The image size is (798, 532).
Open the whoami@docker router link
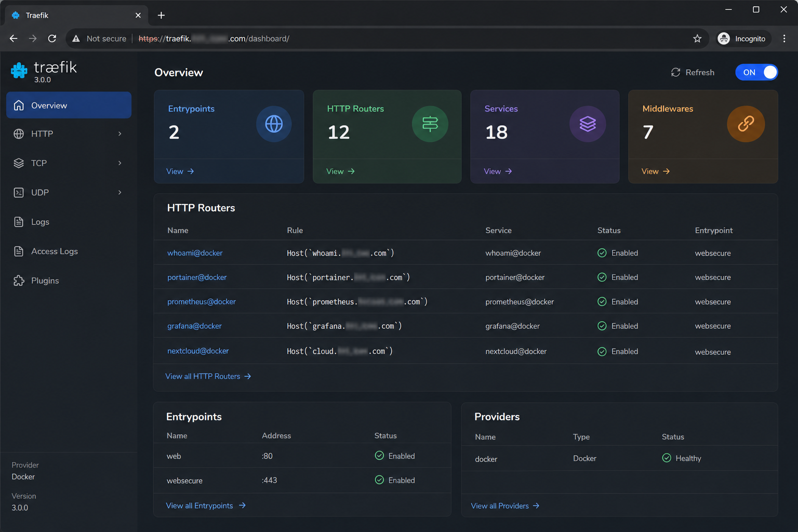pyautogui.click(x=195, y=253)
